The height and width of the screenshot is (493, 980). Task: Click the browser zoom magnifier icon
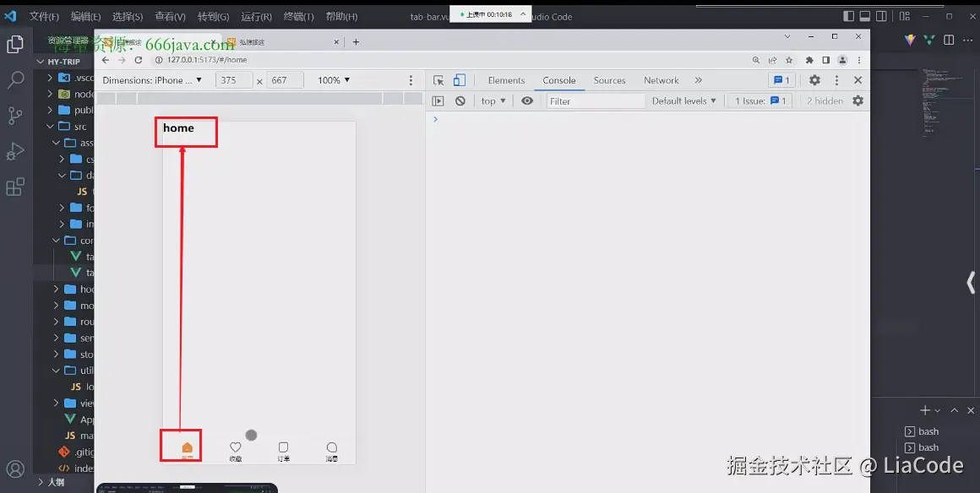755,60
